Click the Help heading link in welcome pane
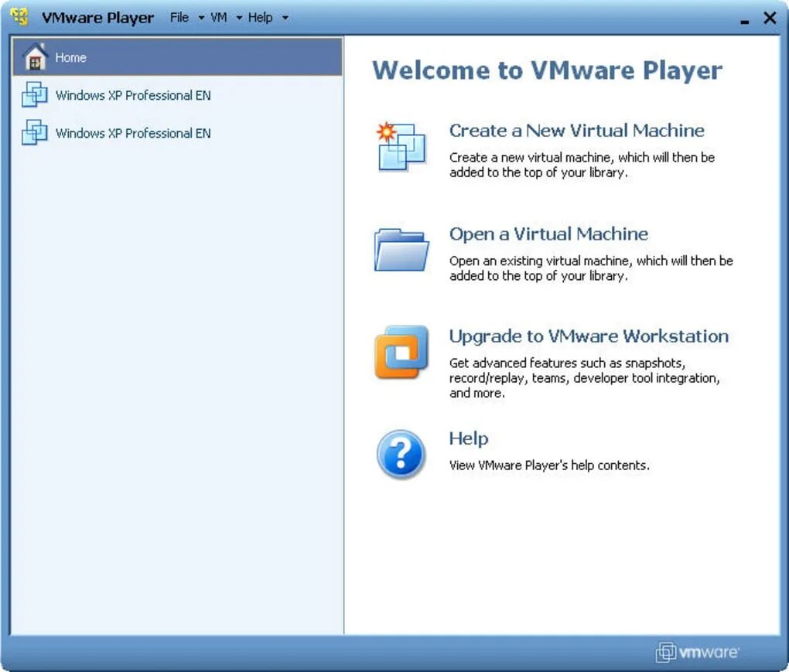This screenshot has height=672, width=789. point(469,438)
